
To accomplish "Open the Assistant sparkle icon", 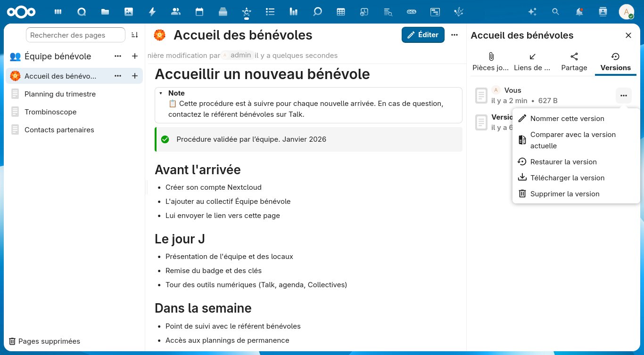I will 532,12.
